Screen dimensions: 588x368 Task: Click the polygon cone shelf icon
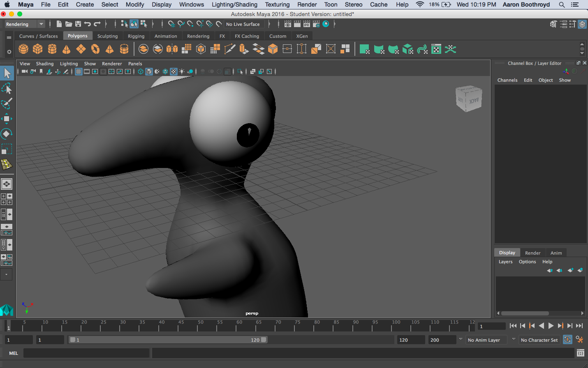tap(66, 49)
